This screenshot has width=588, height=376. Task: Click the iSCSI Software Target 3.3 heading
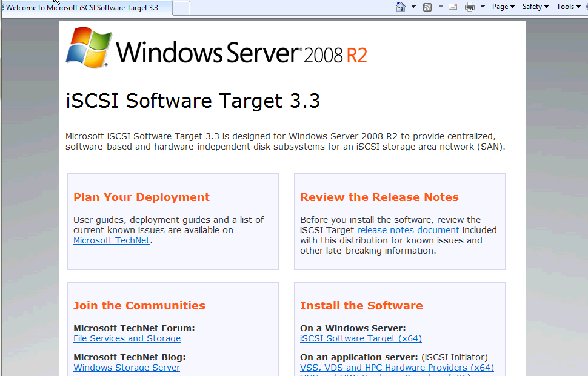[193, 101]
